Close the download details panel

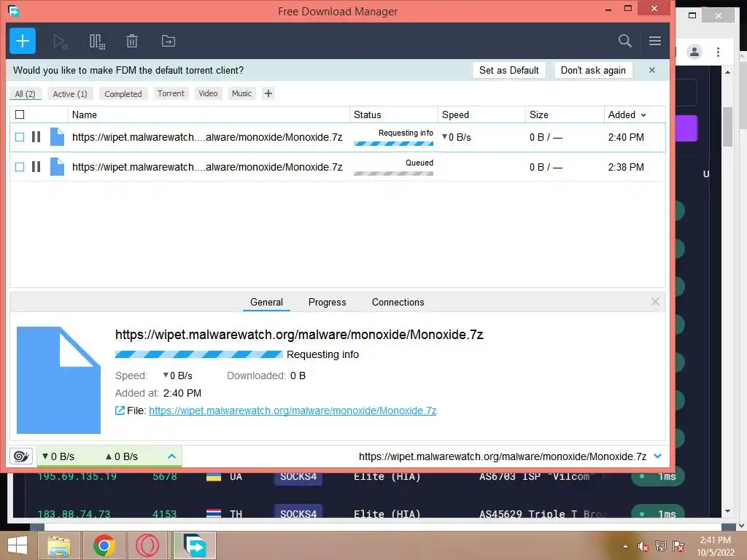tap(655, 302)
